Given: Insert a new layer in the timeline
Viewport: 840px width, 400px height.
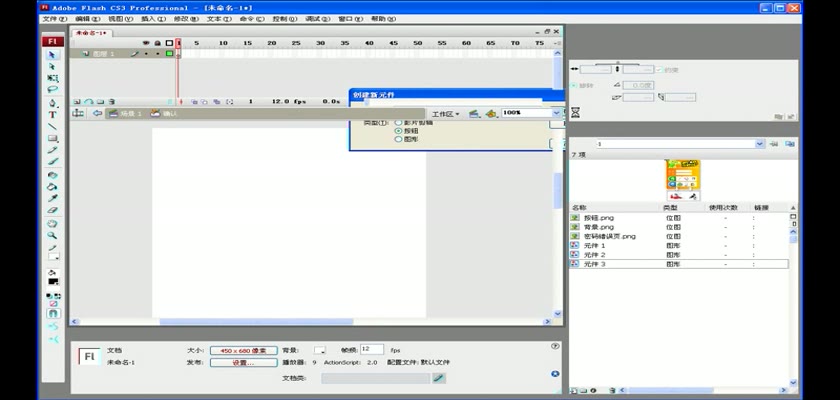Looking at the screenshot, I should (x=77, y=101).
